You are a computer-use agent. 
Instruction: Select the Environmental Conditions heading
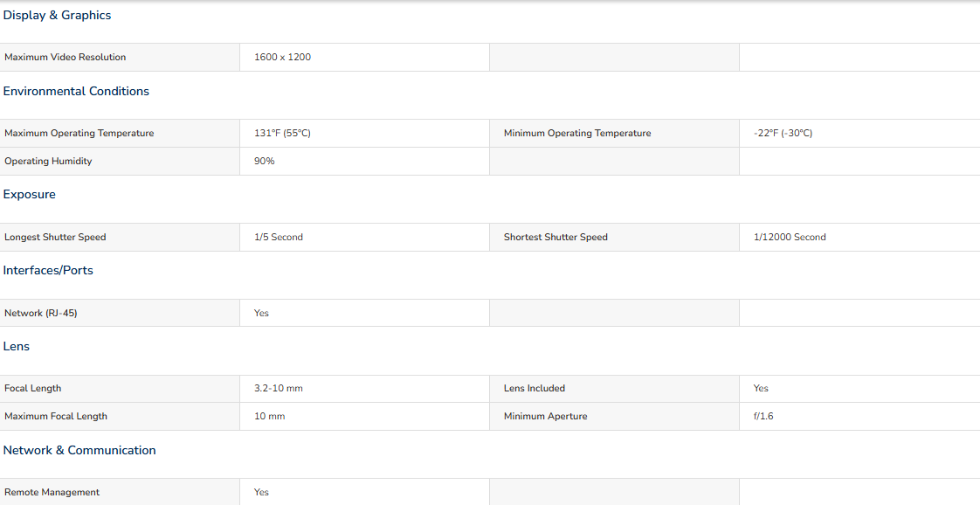click(x=76, y=91)
